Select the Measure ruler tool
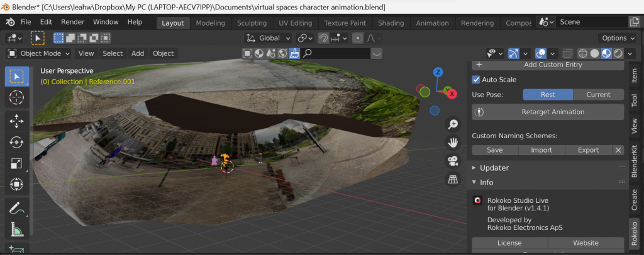The image size is (644, 255). pyautogui.click(x=16, y=229)
